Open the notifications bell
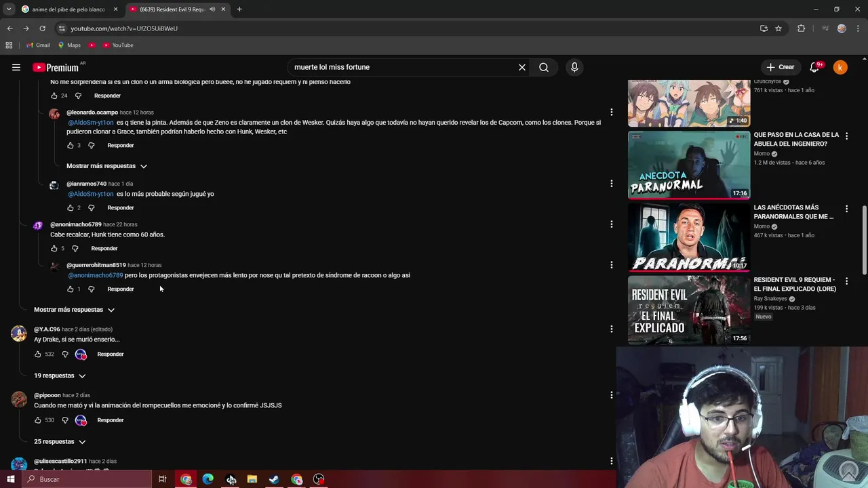 point(815,67)
